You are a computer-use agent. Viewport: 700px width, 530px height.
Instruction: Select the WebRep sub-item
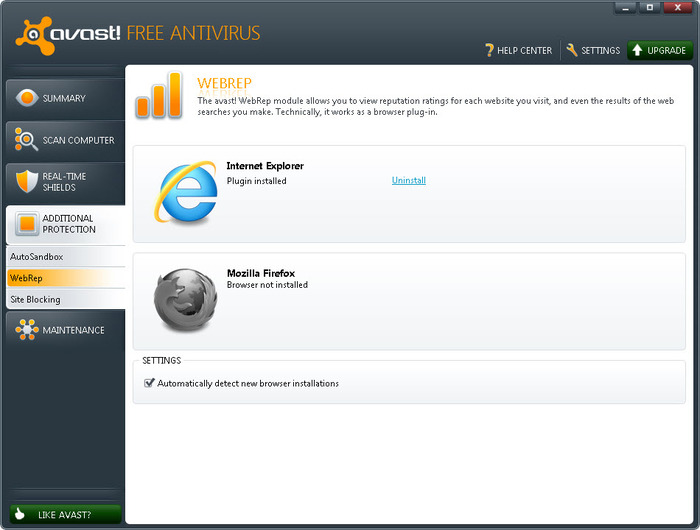66,278
